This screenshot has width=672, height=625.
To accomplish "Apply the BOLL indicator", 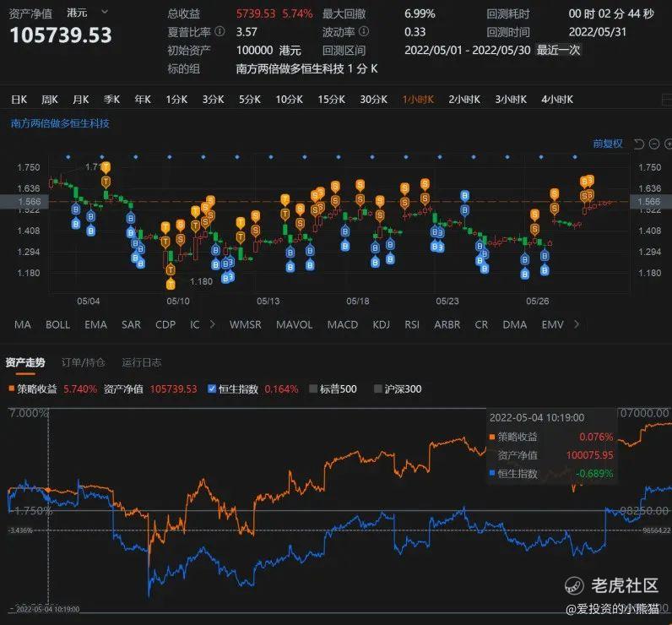I will tap(58, 324).
